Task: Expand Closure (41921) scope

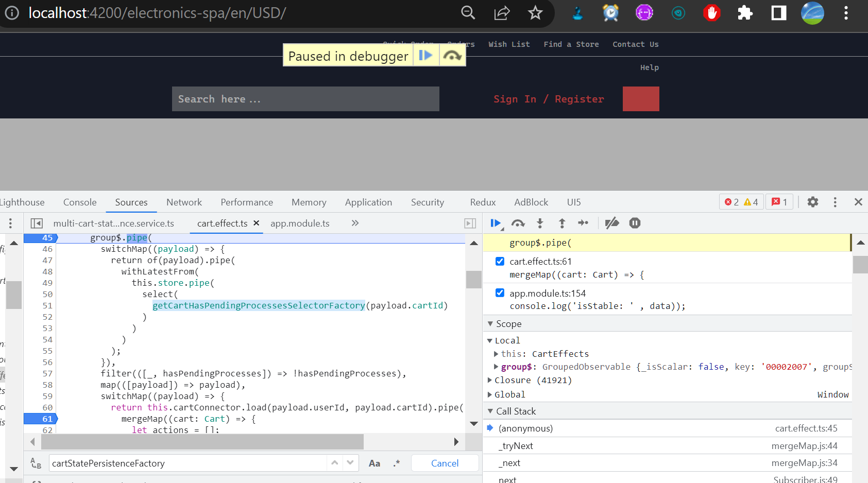Action: pyautogui.click(x=490, y=380)
